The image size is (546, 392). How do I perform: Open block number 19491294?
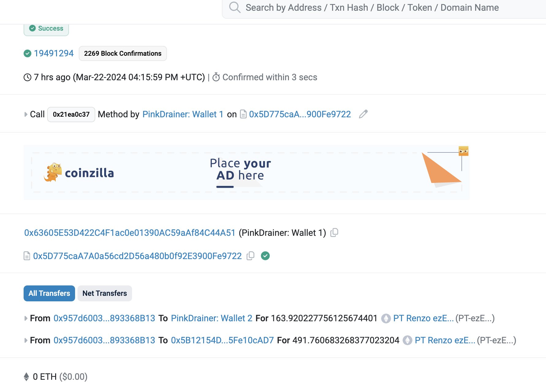coord(54,53)
